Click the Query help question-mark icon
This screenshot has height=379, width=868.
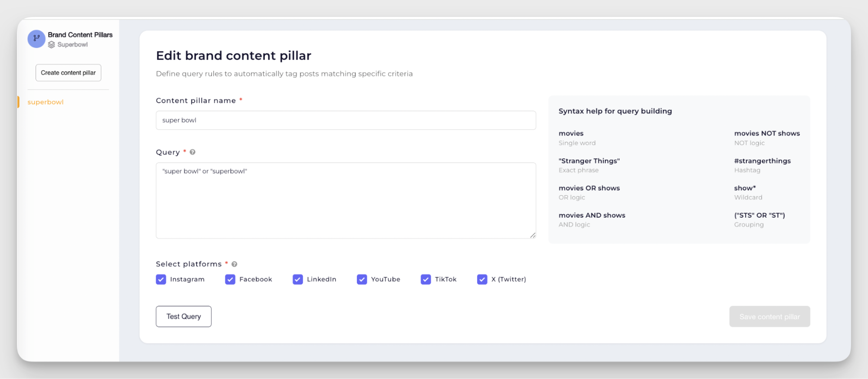(192, 152)
